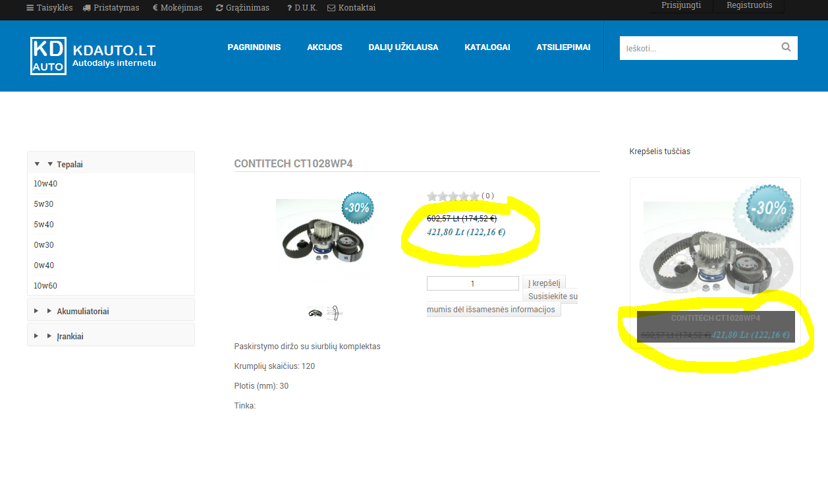Click the quantity input field
This screenshot has width=828, height=504.
[x=473, y=283]
